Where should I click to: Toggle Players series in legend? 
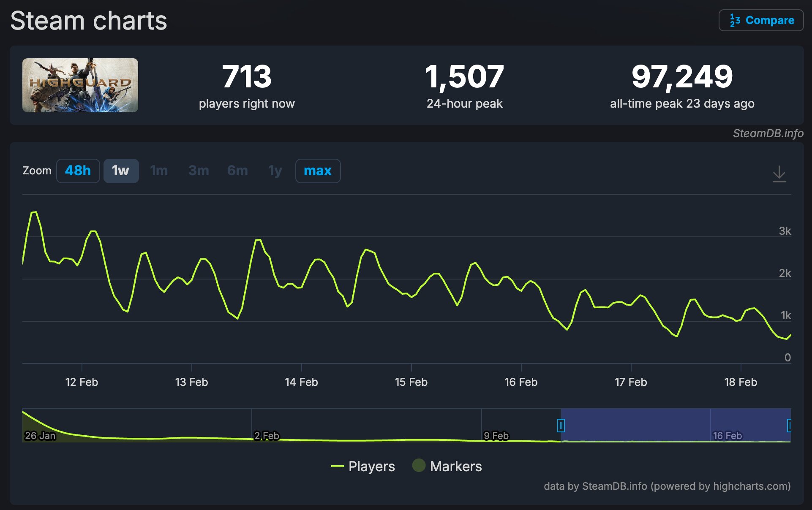pyautogui.click(x=371, y=466)
